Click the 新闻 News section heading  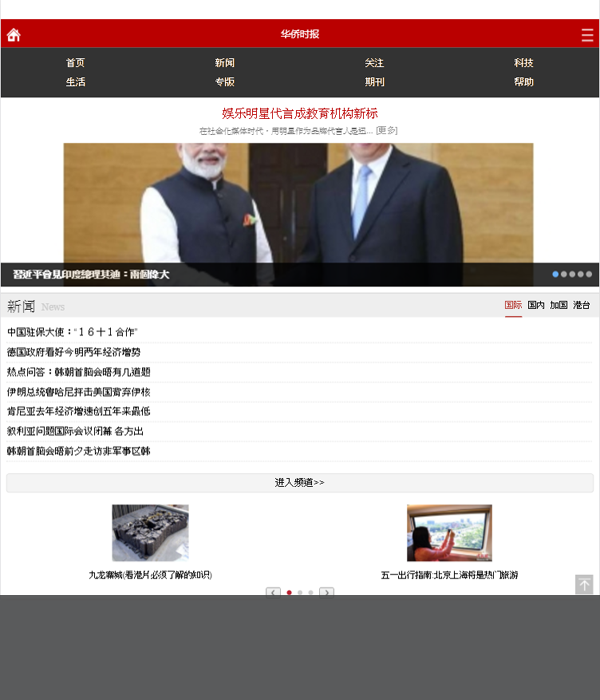[x=36, y=306]
